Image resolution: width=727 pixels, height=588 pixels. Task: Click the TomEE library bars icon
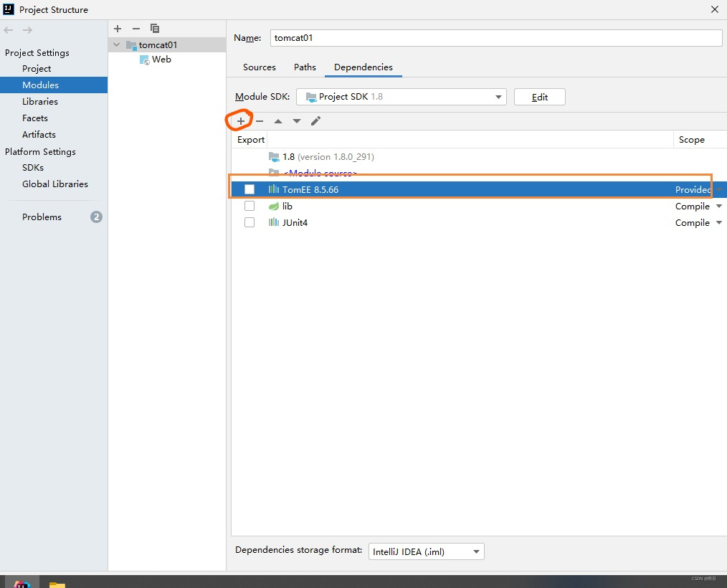pos(274,189)
